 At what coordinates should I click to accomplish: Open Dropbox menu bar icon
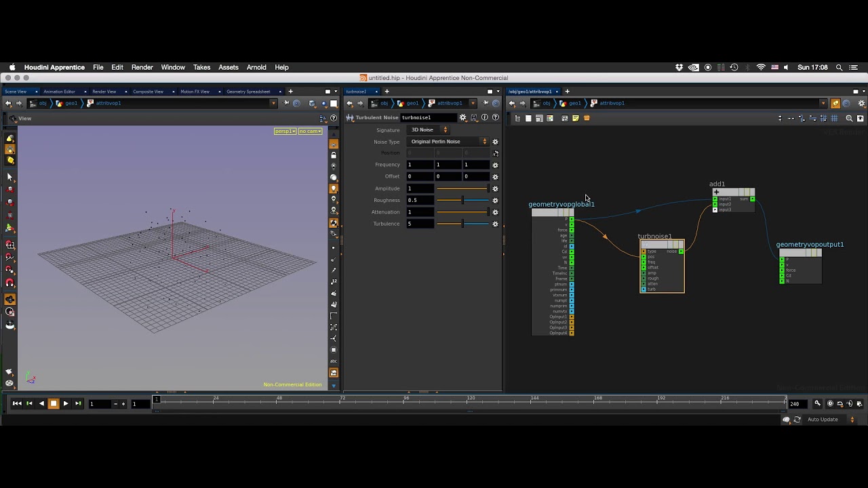[679, 67]
